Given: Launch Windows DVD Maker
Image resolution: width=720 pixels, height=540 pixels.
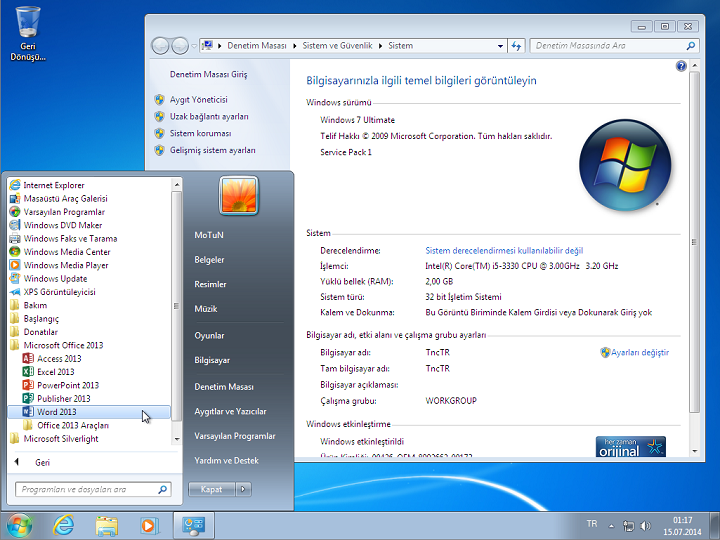Looking at the screenshot, I should coord(56,225).
